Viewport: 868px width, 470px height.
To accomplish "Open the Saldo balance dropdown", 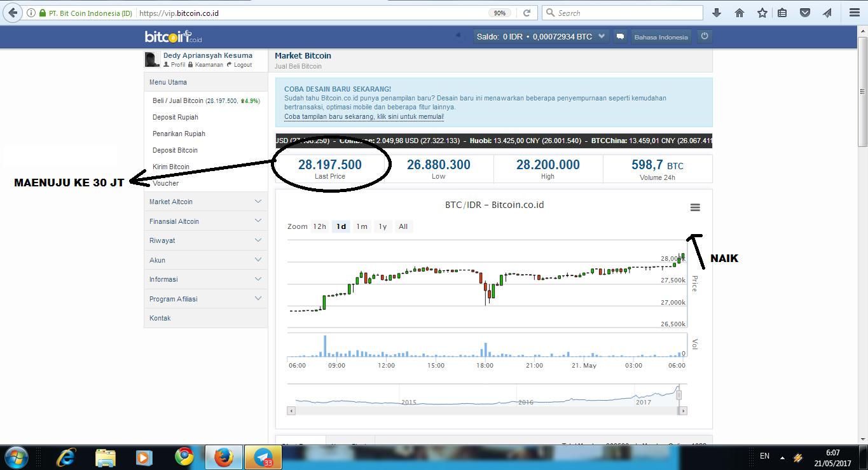I will point(541,37).
